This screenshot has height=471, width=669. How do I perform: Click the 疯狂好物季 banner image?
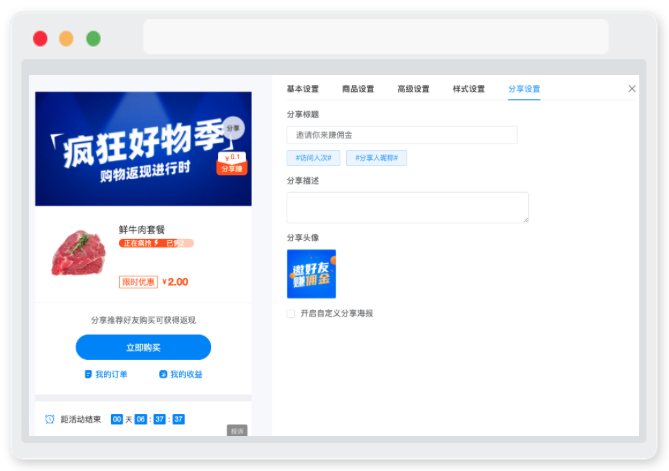pos(143,149)
